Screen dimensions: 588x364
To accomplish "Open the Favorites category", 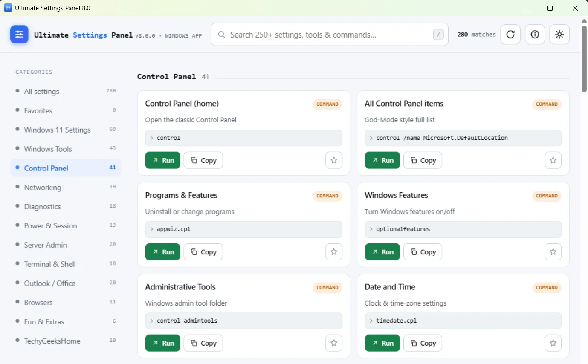I will (66, 110).
